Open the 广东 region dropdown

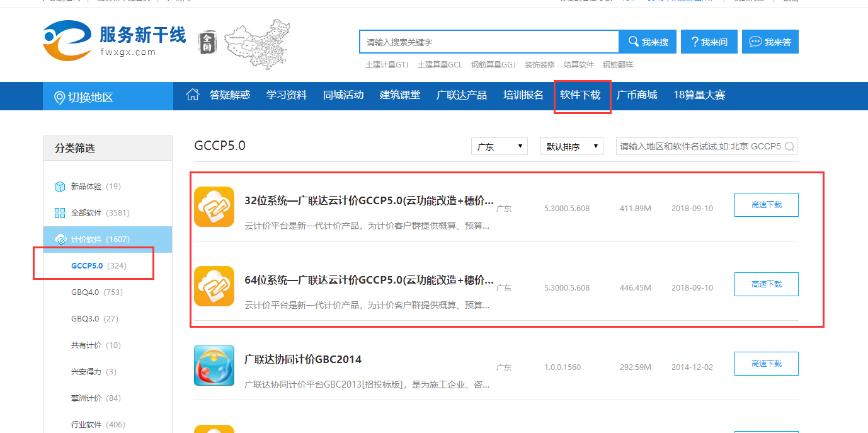500,146
